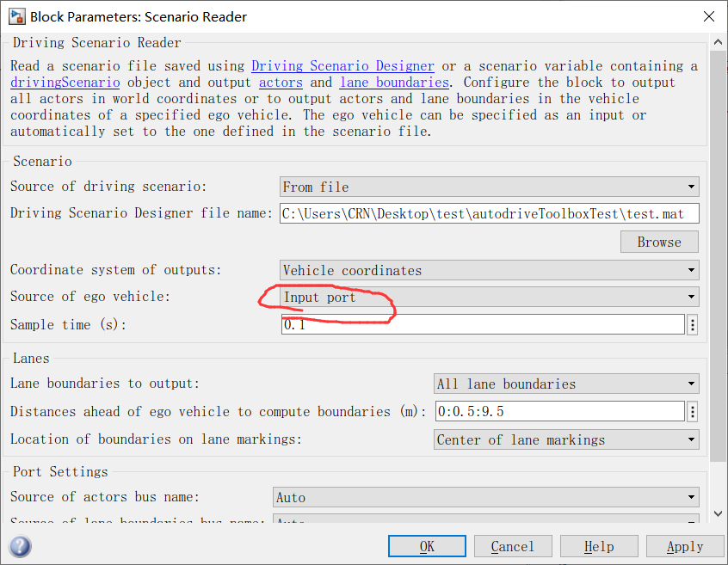Click the Cancel button
The width and height of the screenshot is (728, 565).
pyautogui.click(x=513, y=546)
